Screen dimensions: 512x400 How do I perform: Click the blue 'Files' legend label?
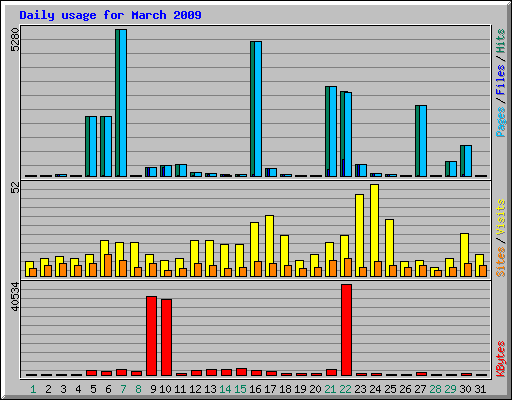pos(501,79)
